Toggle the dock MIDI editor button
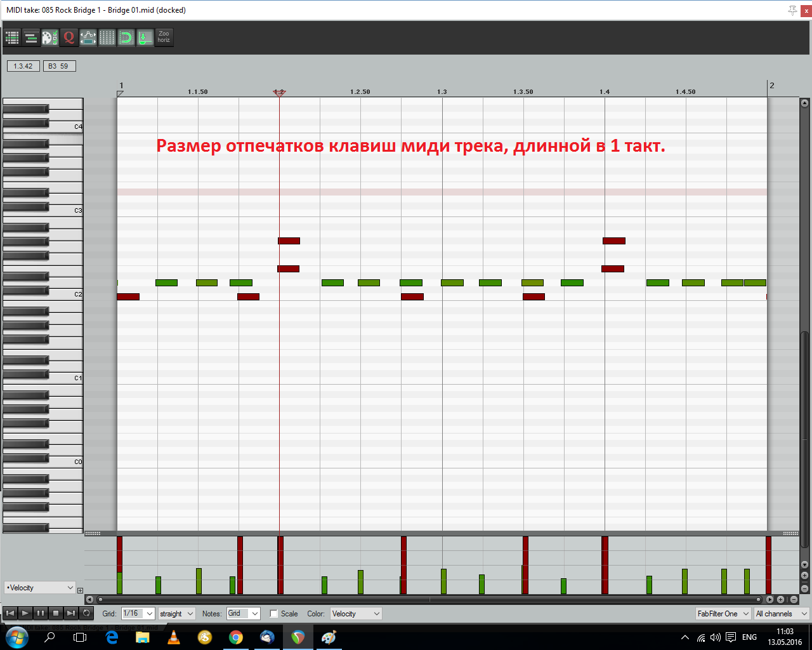 145,38
